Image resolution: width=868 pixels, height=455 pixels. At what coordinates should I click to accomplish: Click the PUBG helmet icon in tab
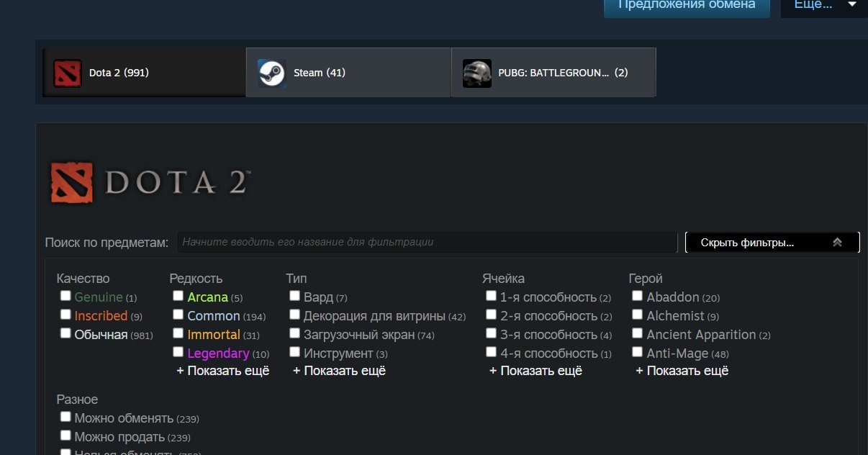[477, 73]
